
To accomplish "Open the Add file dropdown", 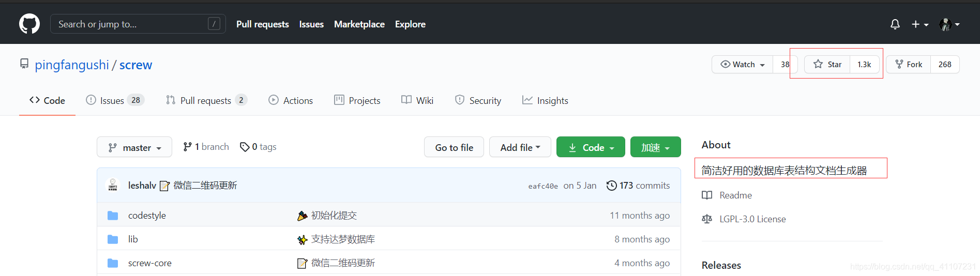I will click(x=520, y=148).
